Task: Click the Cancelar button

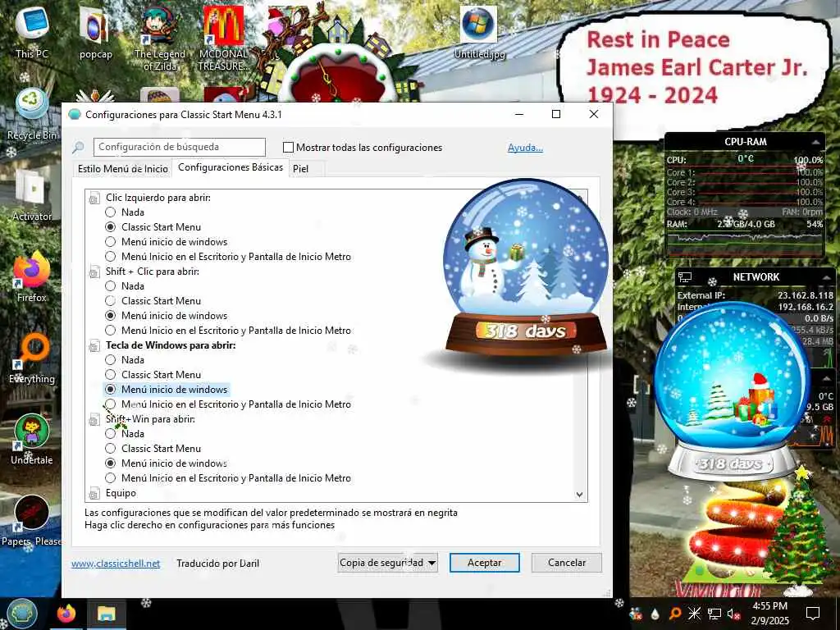Action: [567, 563]
